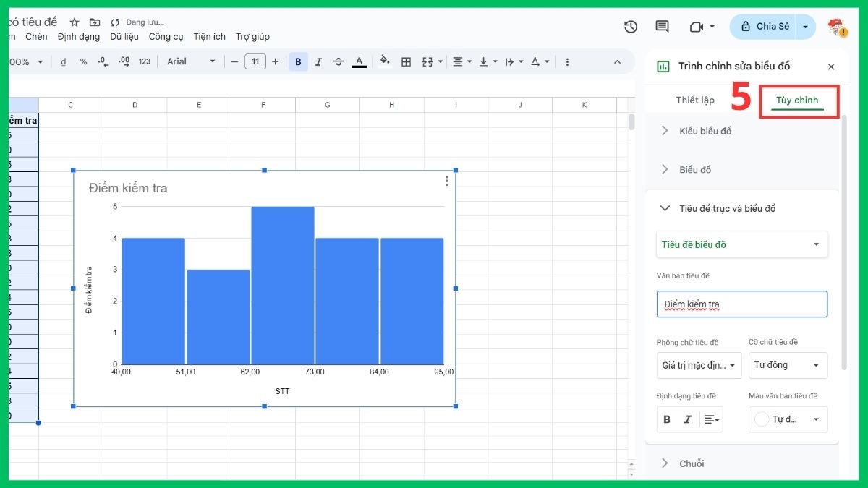The image size is (868, 488).
Task: Open the merge cells icon
Action: (x=427, y=61)
